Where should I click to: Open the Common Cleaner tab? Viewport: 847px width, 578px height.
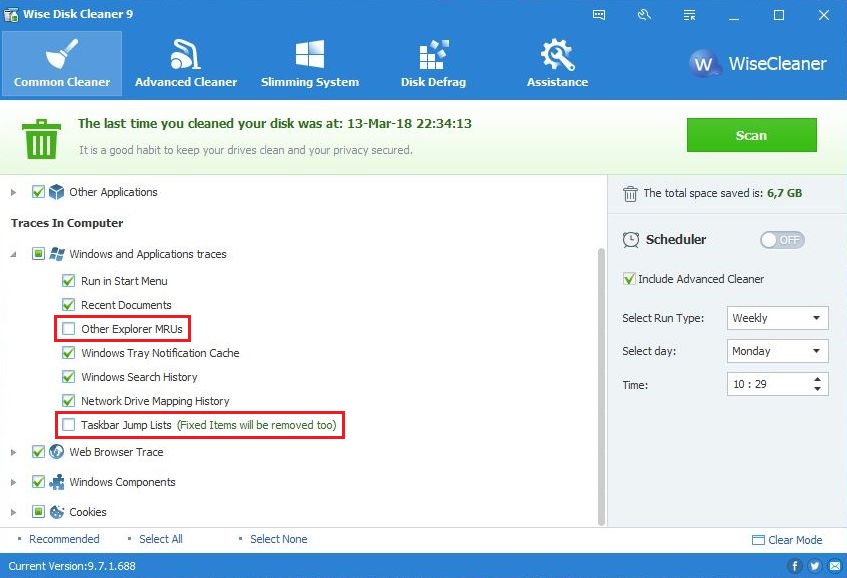coord(62,64)
